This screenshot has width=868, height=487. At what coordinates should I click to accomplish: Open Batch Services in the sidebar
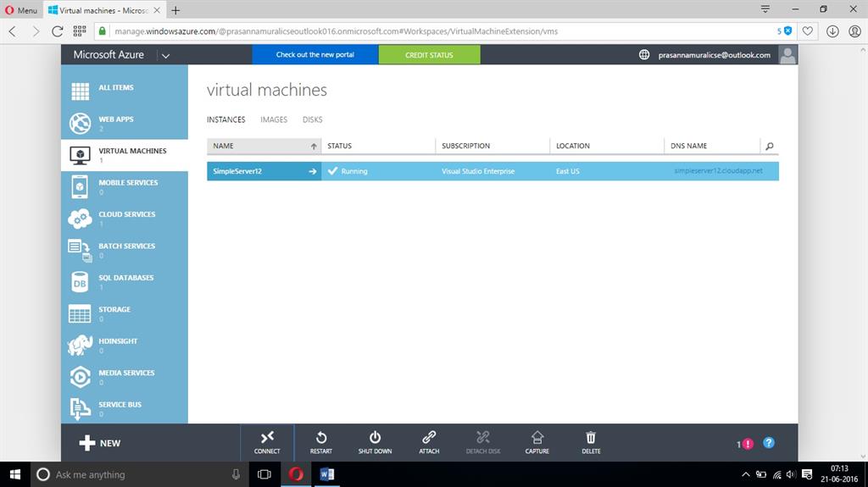click(125, 250)
